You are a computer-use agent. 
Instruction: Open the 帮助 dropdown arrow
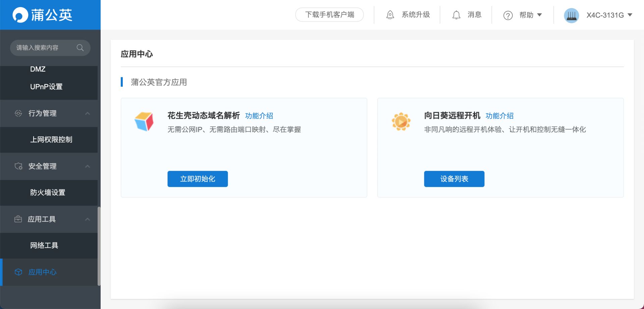[x=539, y=15]
